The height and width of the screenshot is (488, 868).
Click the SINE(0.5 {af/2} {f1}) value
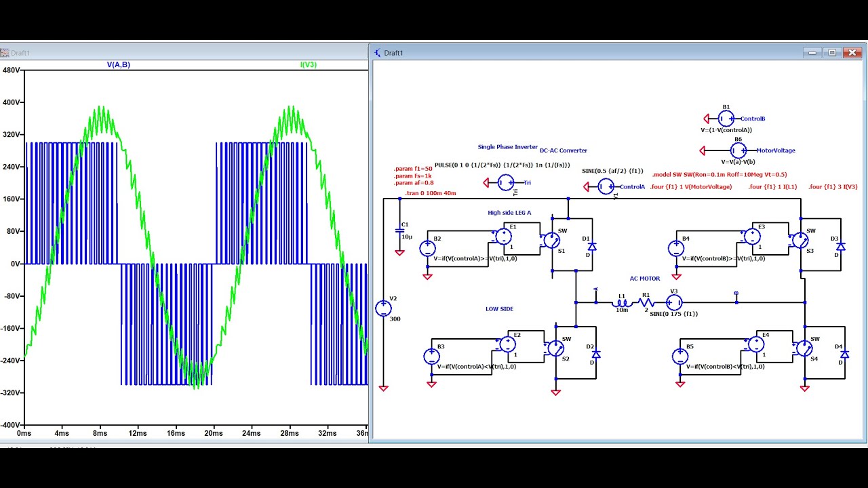click(612, 171)
